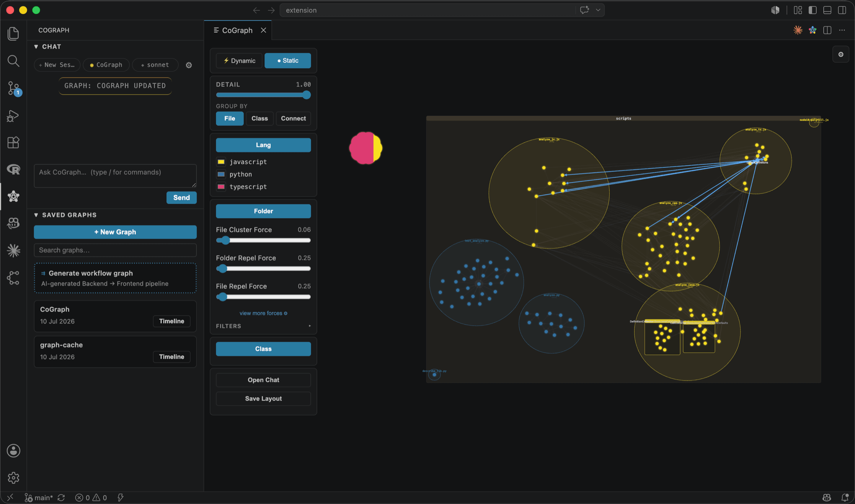Click the File Cluster Force slider handle
855x504 pixels.
[225, 240]
